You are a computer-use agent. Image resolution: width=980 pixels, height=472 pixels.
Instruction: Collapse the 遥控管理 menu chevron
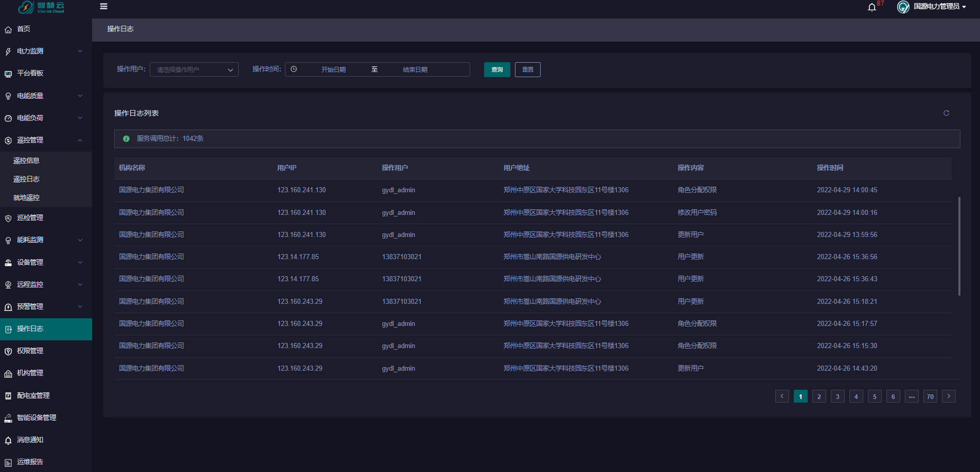tap(80, 140)
